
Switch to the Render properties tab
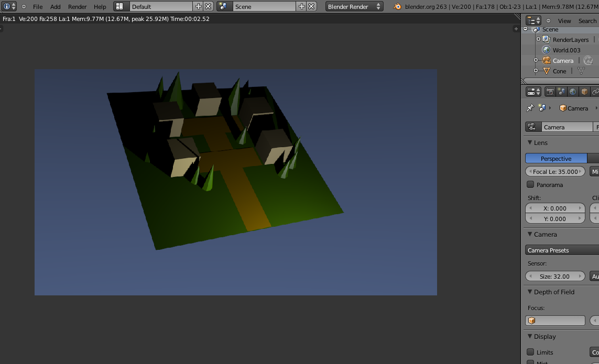[550, 92]
